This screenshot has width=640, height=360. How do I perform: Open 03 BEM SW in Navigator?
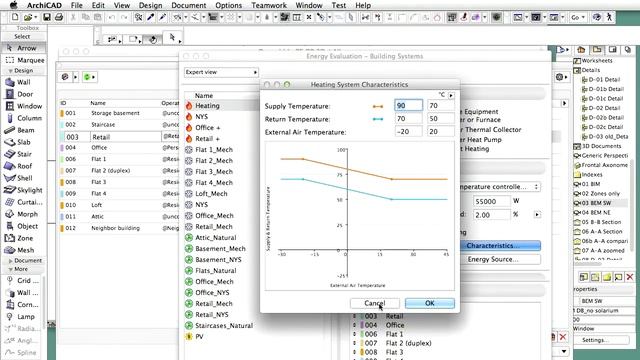pyautogui.click(x=596, y=203)
